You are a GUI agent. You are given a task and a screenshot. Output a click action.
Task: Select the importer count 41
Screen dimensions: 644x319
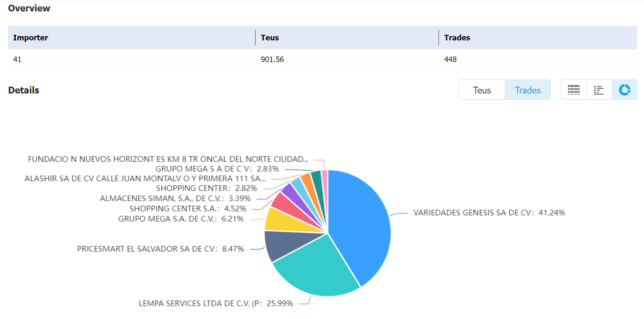[17, 59]
